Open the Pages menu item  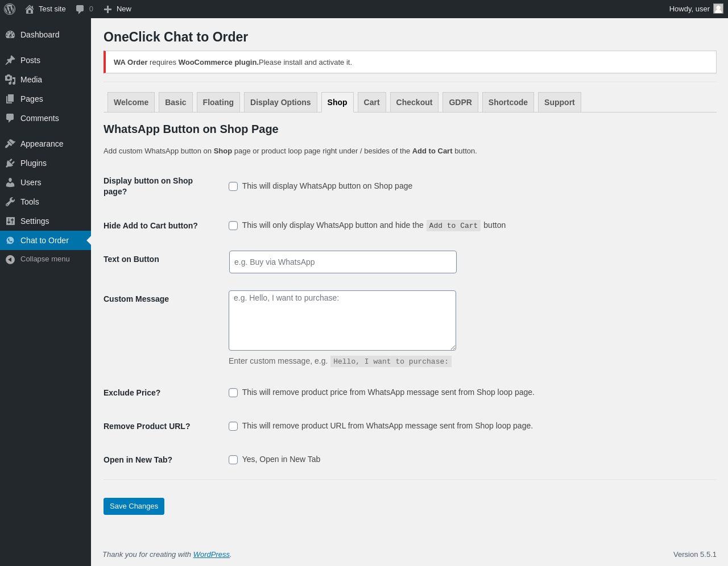45,99
